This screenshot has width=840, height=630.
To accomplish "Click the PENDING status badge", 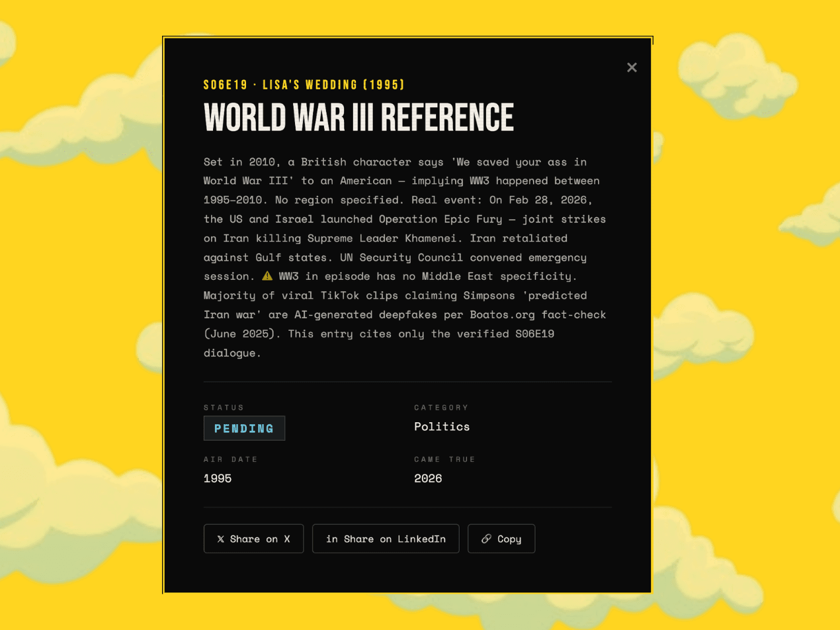I will pyautogui.click(x=244, y=428).
